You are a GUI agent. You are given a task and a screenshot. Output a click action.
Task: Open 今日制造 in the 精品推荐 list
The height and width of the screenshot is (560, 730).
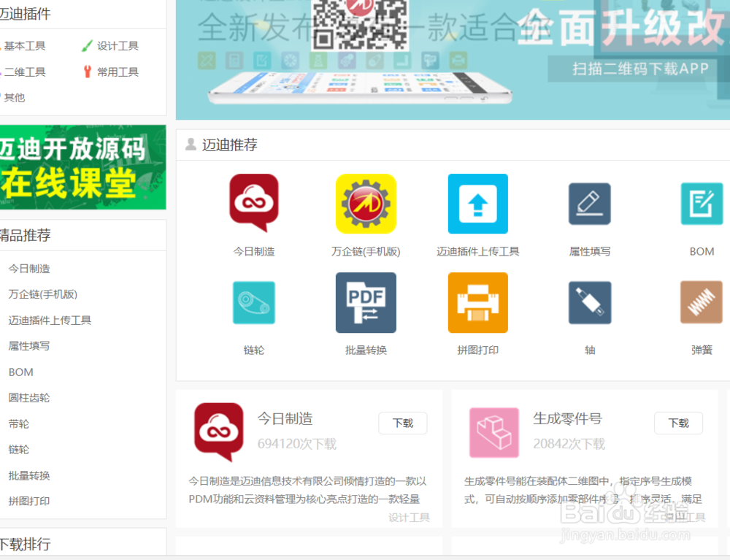pos(29,269)
